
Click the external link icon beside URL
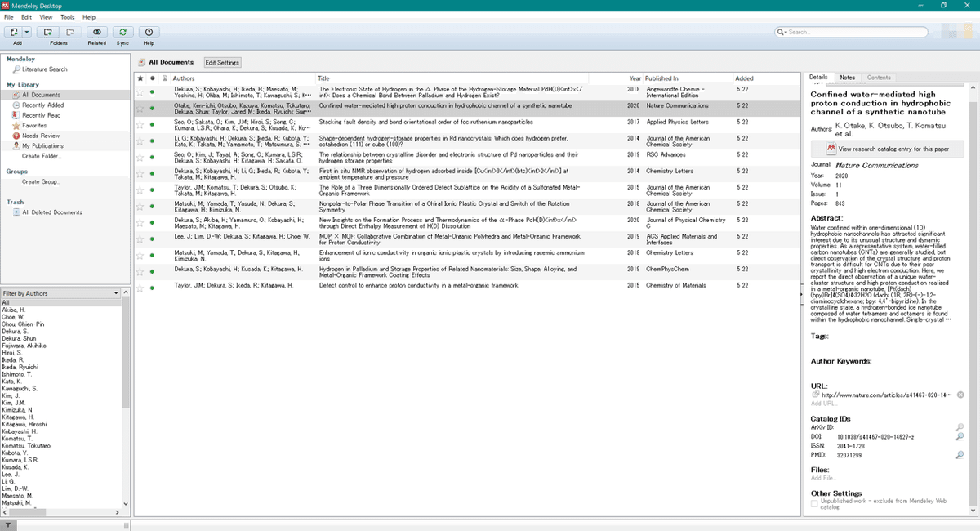815,395
